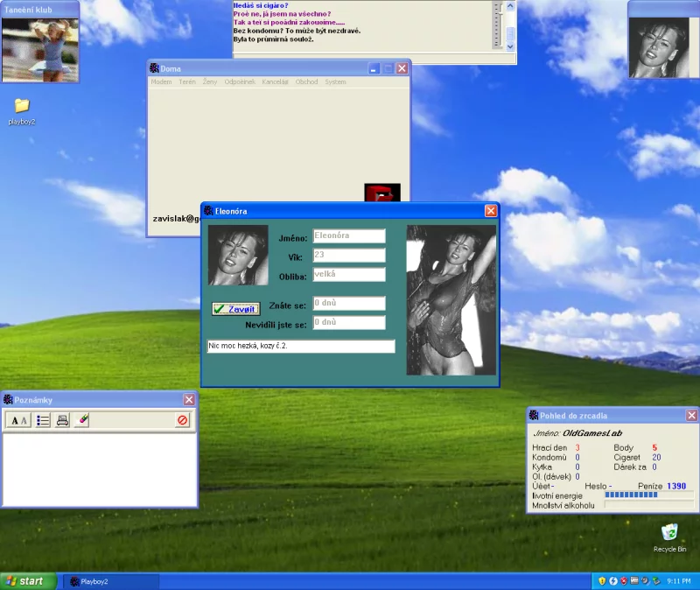Viewport: 700px width, 590px height.
Task: Click the portrait thumbnail at top right
Action: tap(659, 47)
